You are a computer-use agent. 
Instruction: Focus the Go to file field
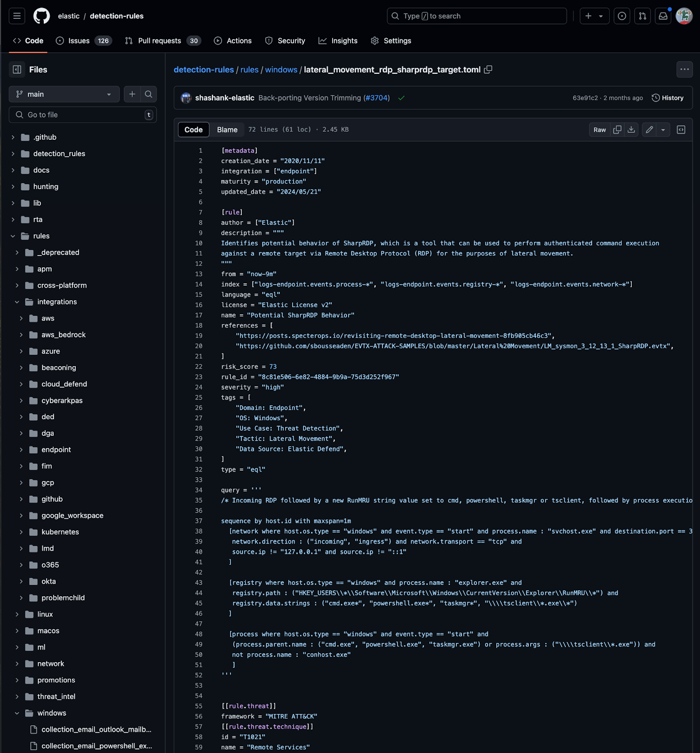tap(83, 115)
